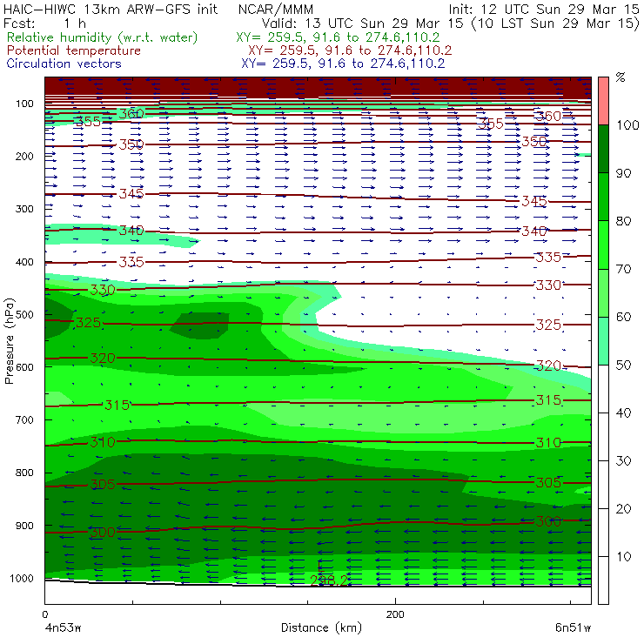
Task: Click the "%" unit label above colorbar
Action: (x=621, y=77)
